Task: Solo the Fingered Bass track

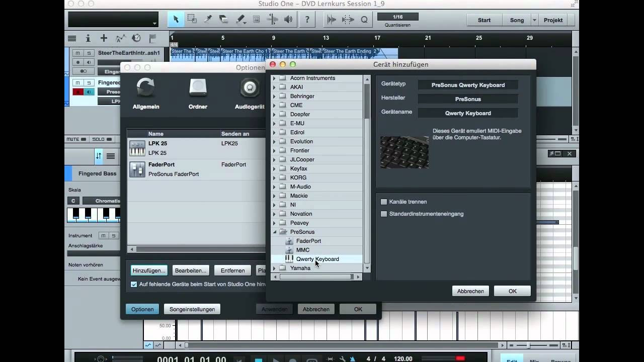Action: click(89, 82)
